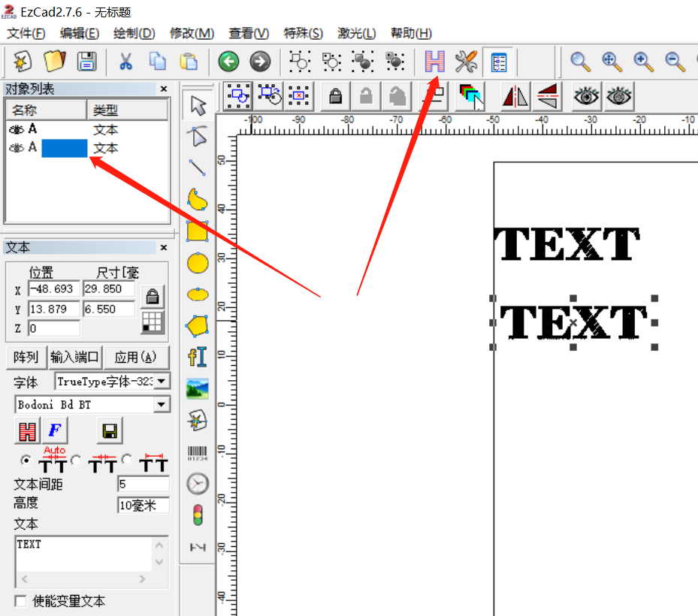Select the third text spacing radio button

pyautogui.click(x=127, y=458)
